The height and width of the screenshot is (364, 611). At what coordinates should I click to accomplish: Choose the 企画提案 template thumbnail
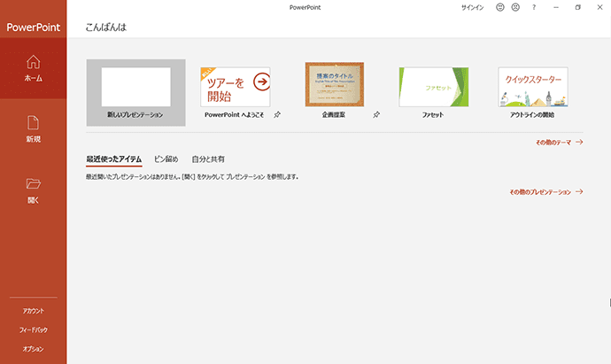[335, 84]
